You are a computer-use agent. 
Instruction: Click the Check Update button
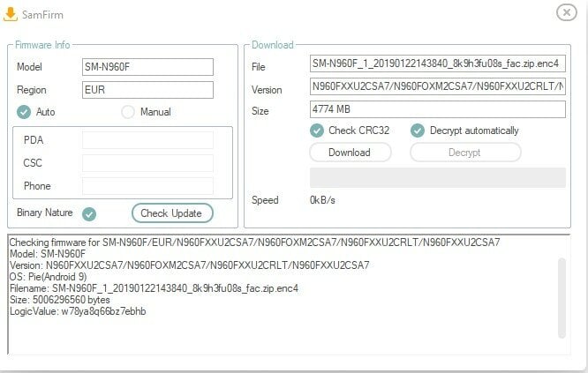click(x=172, y=213)
